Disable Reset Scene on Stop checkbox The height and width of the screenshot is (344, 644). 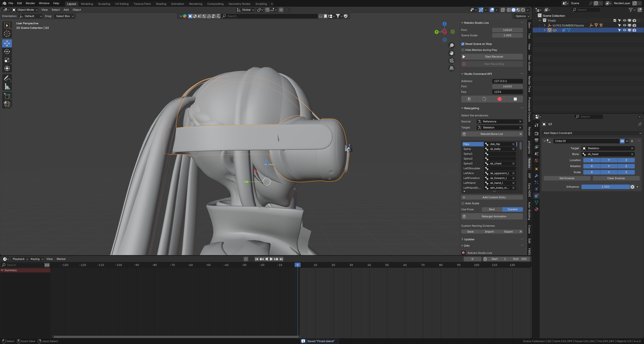pos(463,44)
